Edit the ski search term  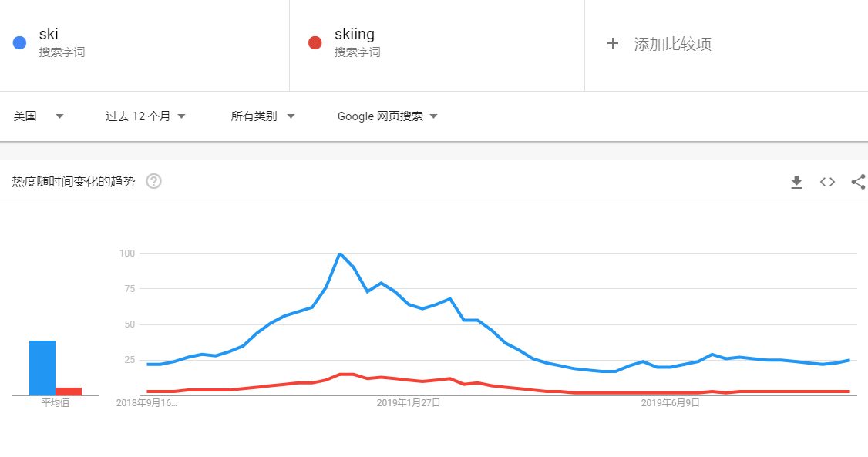pyautogui.click(x=48, y=35)
